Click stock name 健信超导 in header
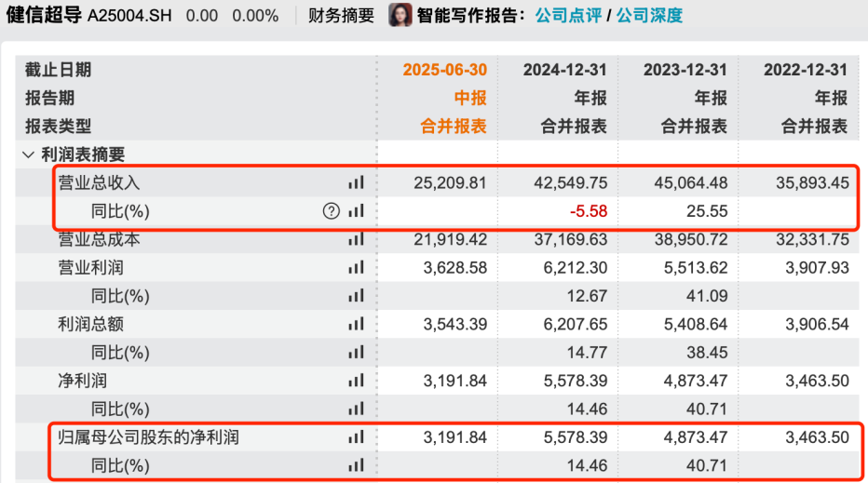The image size is (868, 483). click(x=44, y=15)
